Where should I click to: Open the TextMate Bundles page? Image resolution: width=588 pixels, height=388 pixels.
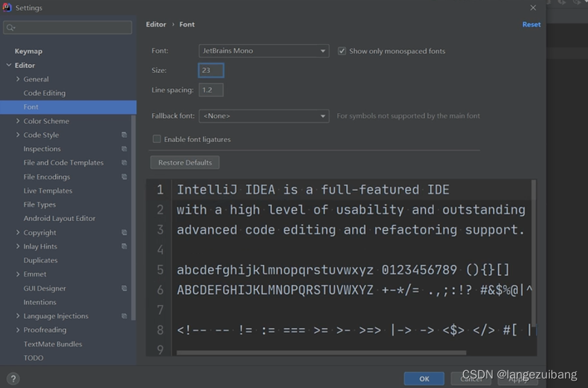[52, 344]
